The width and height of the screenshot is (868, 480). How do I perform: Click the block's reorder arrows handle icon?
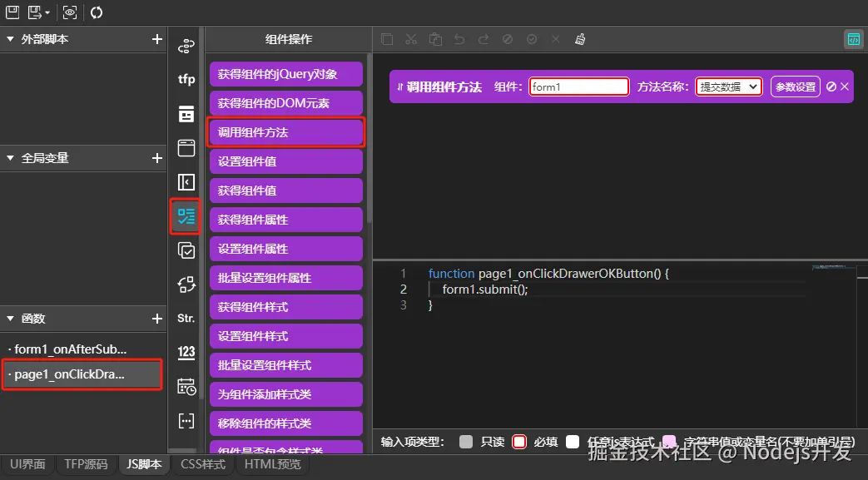click(x=399, y=87)
